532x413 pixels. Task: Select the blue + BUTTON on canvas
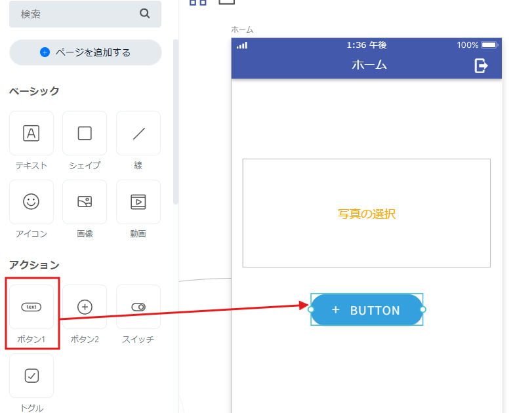pyautogui.click(x=367, y=309)
